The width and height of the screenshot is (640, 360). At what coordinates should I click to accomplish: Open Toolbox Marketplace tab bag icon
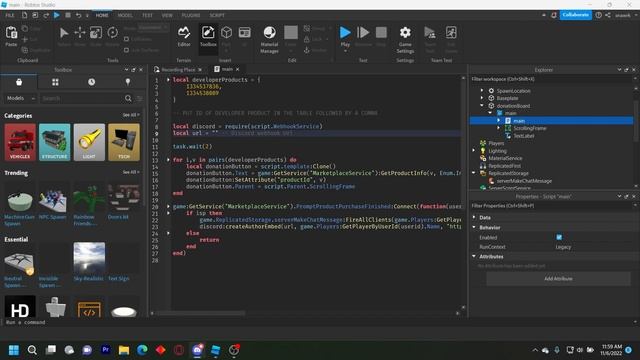point(19,82)
